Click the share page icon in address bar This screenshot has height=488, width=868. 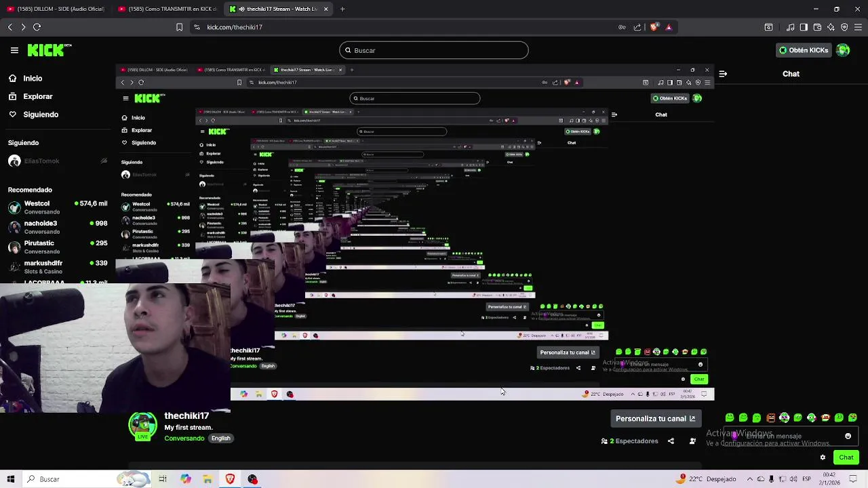click(637, 27)
